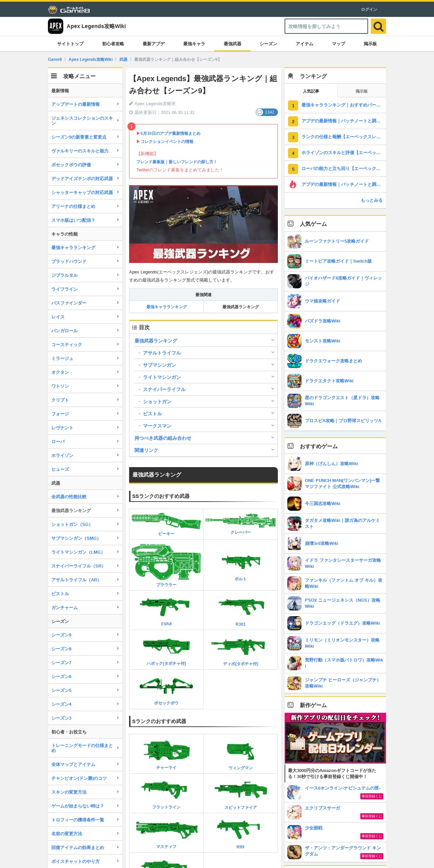Expand ピストル chevron in table of contents

tap(272, 413)
